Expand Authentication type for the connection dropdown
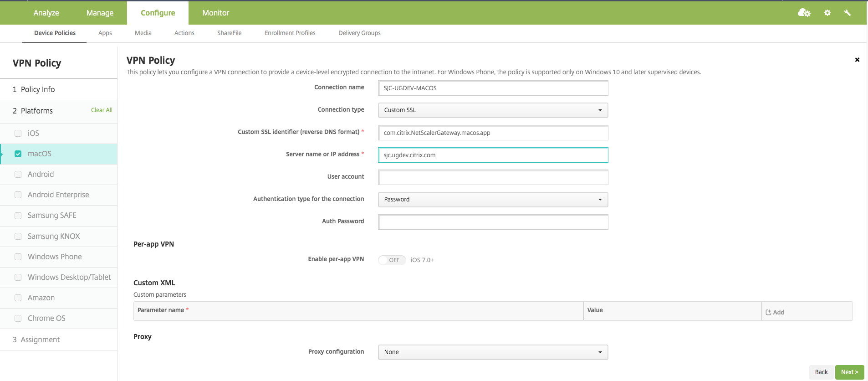The width and height of the screenshot is (868, 381). (493, 200)
